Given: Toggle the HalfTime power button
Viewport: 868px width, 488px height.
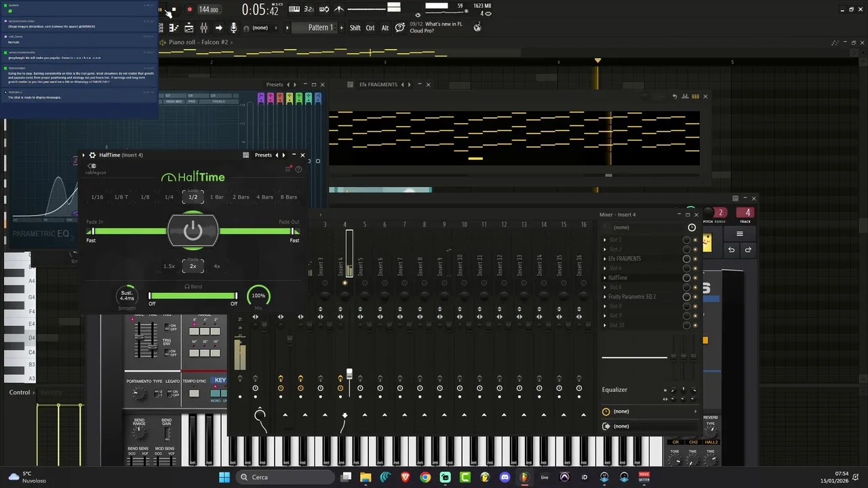Looking at the screenshot, I should (x=193, y=231).
